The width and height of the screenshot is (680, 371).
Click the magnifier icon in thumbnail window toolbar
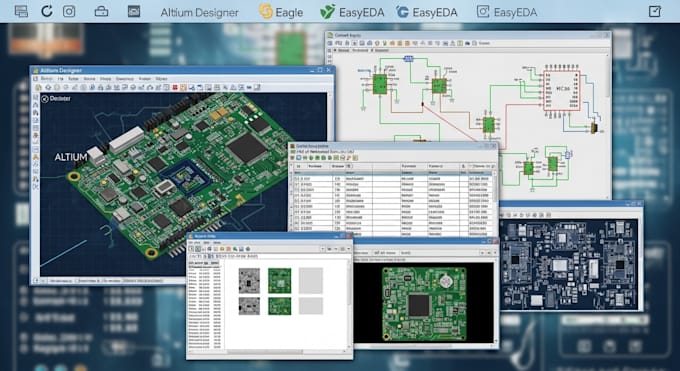click(235, 249)
